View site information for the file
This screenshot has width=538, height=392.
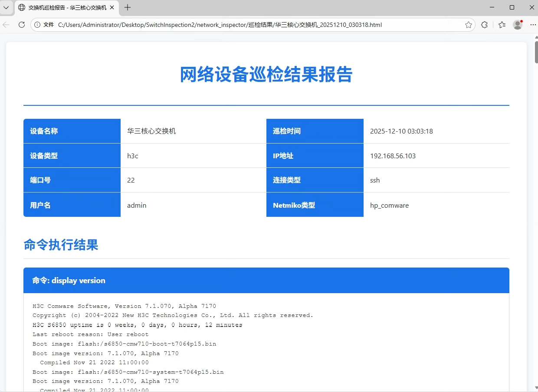pos(37,25)
